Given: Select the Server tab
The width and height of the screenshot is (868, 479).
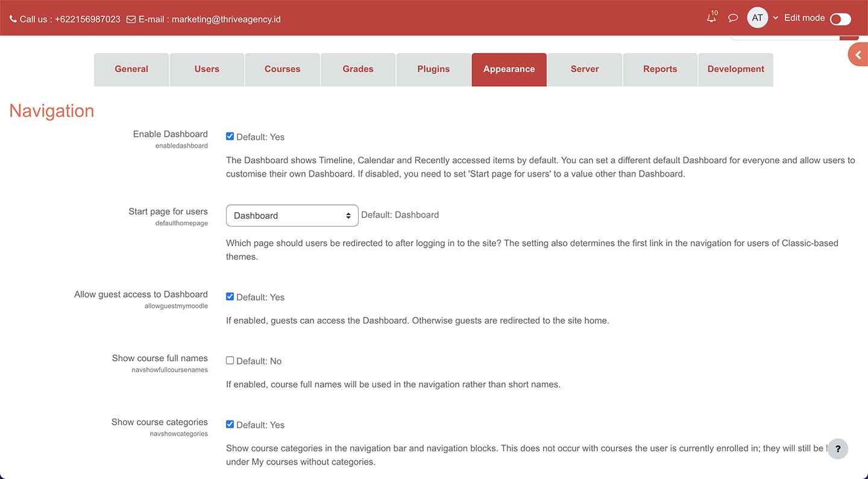Looking at the screenshot, I should (585, 69).
